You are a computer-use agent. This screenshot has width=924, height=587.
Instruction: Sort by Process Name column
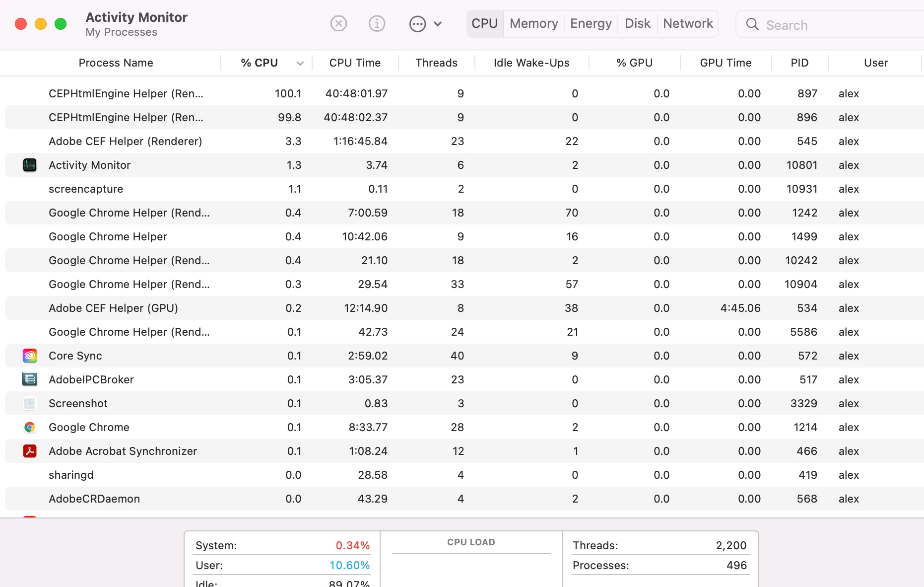coord(116,63)
